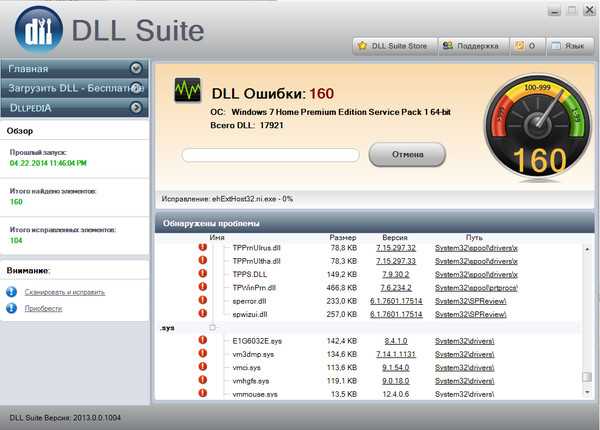Image resolution: width=600 pixels, height=430 pixels.
Task: Click the error icon for TPPrnUIrus.dll
Action: click(x=203, y=247)
